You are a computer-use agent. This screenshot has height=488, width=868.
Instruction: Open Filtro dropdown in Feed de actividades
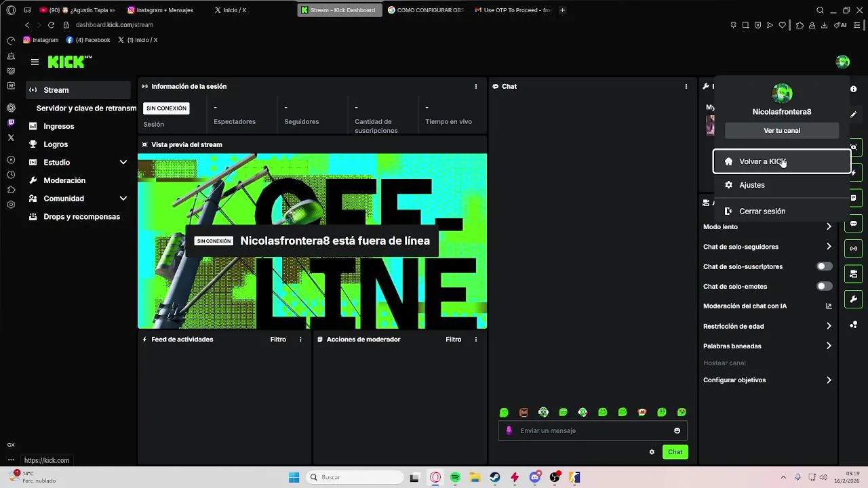278,340
